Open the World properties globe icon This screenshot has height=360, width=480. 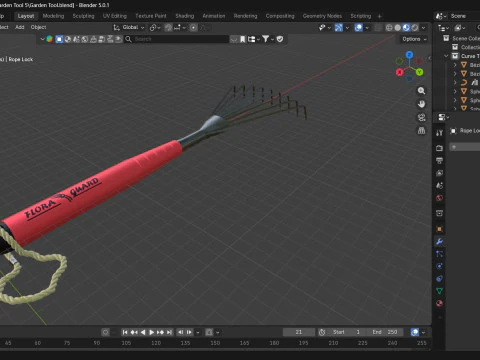[x=439, y=198]
